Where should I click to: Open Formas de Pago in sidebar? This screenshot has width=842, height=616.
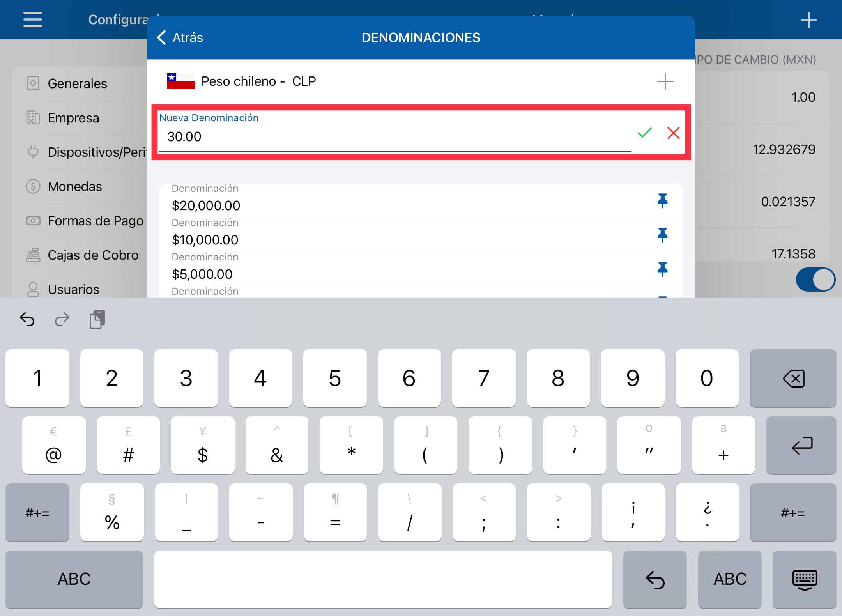pyautogui.click(x=80, y=221)
